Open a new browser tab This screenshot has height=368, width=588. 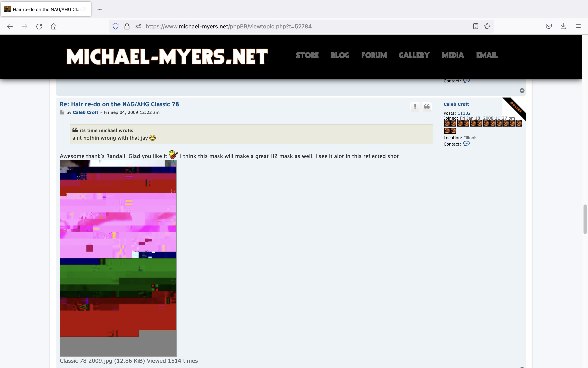pyautogui.click(x=100, y=9)
